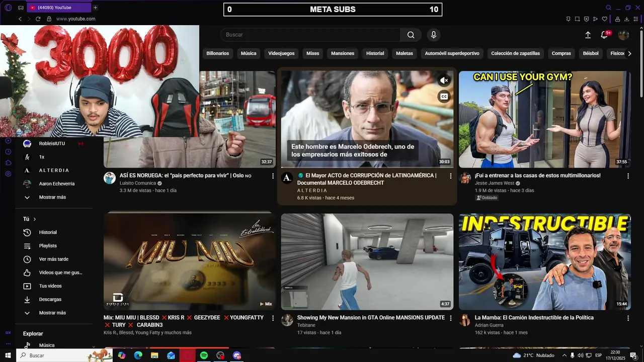The width and height of the screenshot is (644, 362).
Task: Open the YouTube upload/create icon
Action: pyautogui.click(x=588, y=35)
